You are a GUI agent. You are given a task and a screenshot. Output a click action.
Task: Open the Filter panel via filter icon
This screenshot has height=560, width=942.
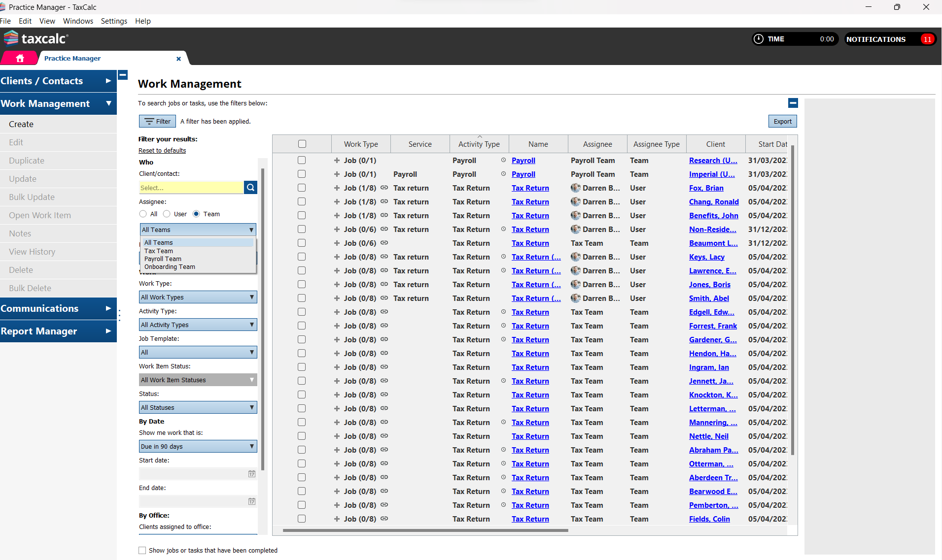tap(157, 121)
